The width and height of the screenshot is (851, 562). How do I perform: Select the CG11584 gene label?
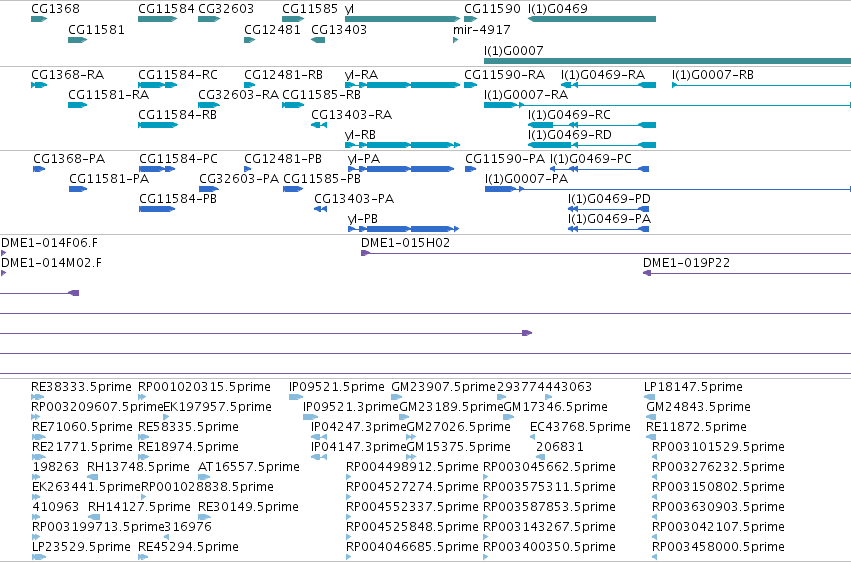166,9
